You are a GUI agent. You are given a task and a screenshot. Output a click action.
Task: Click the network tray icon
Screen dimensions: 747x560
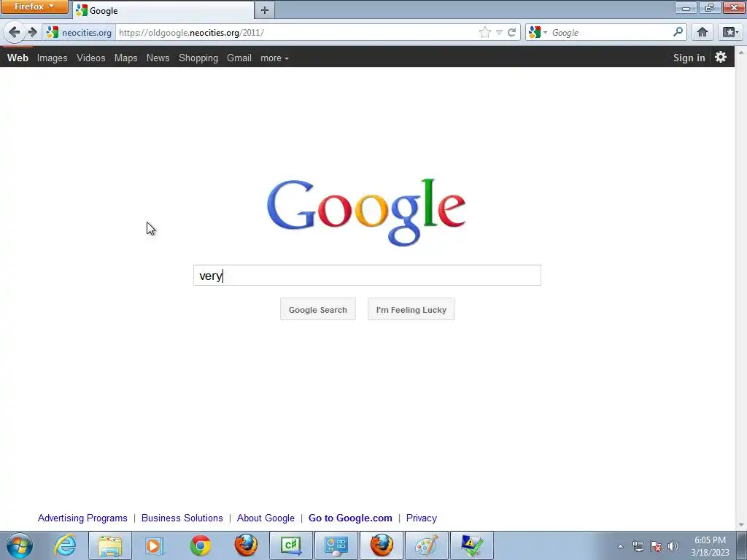638,546
